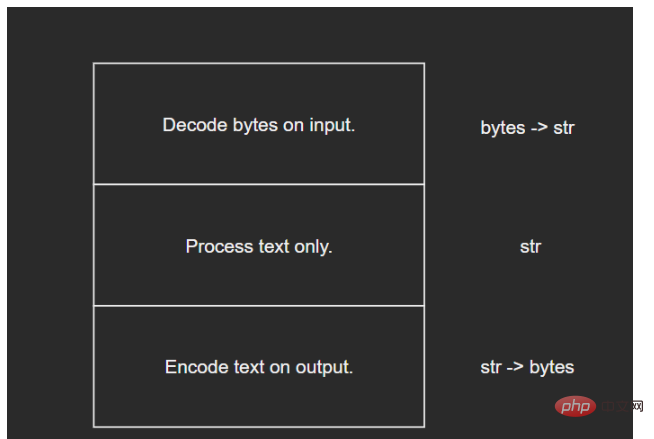Open the 中文网 watermark text

[x=623, y=406]
